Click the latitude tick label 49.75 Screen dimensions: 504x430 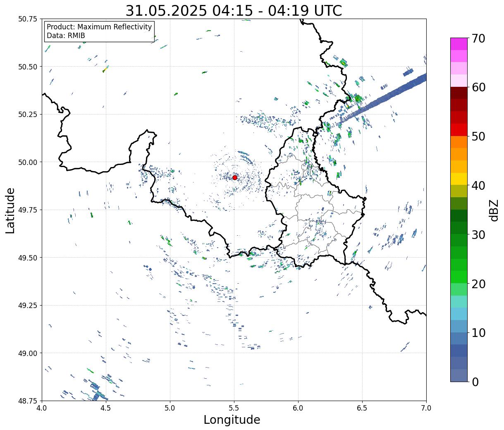tap(28, 210)
